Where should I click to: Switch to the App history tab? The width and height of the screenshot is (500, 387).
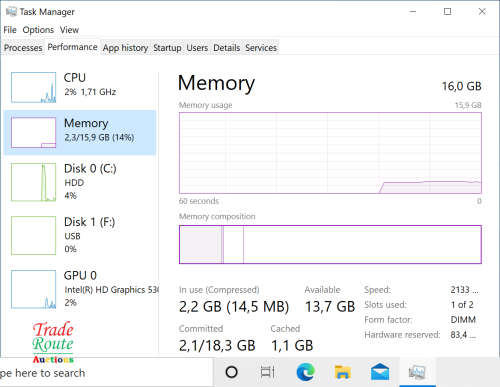125,48
